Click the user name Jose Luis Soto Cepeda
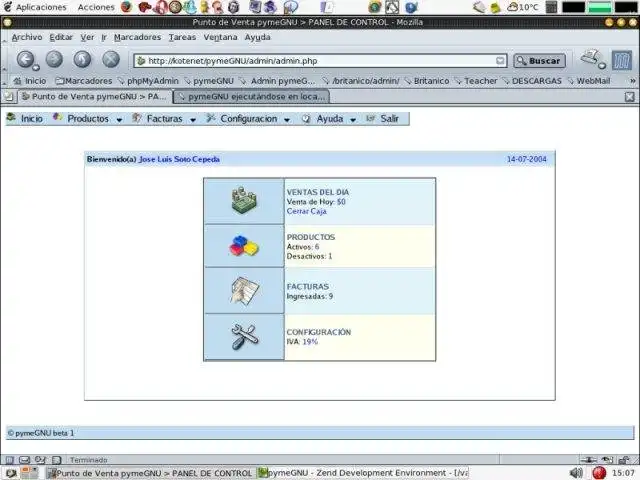The width and height of the screenshot is (640, 480). point(179,159)
